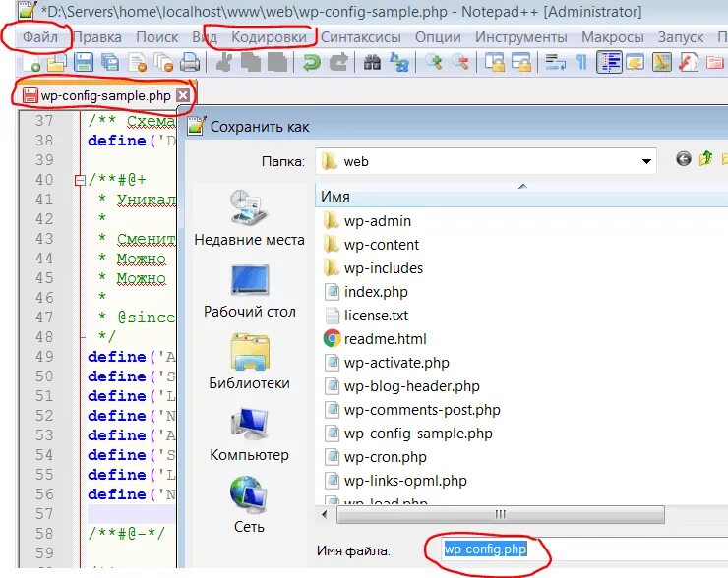The height and width of the screenshot is (578, 728).
Task: Open the Function List toolbar icon
Action: [689, 62]
